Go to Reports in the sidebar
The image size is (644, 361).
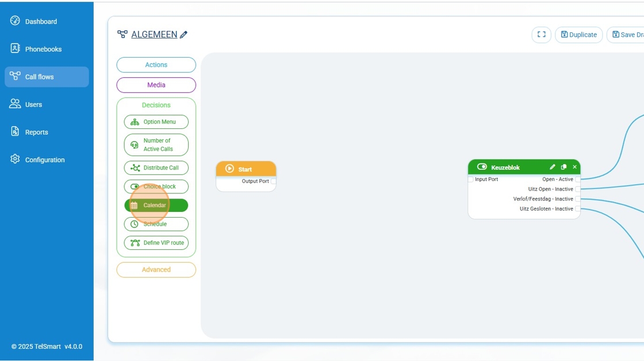click(36, 132)
